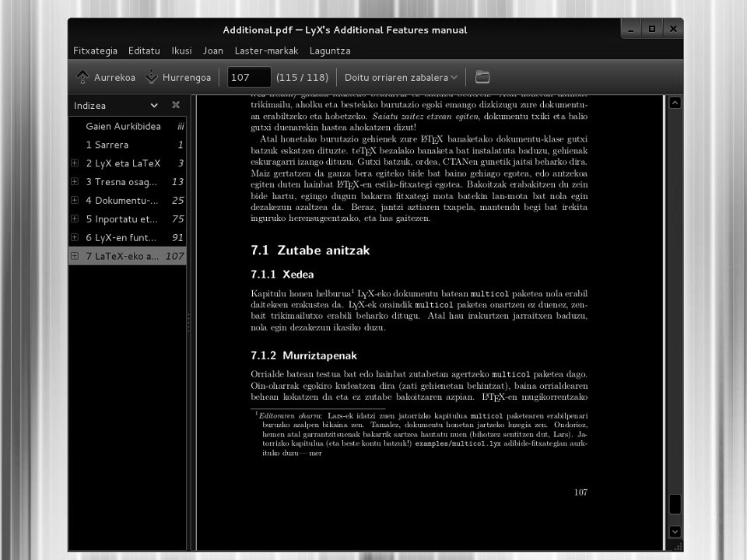747x560 pixels.
Task: Click the scroll up arrow of document
Action: tap(675, 103)
